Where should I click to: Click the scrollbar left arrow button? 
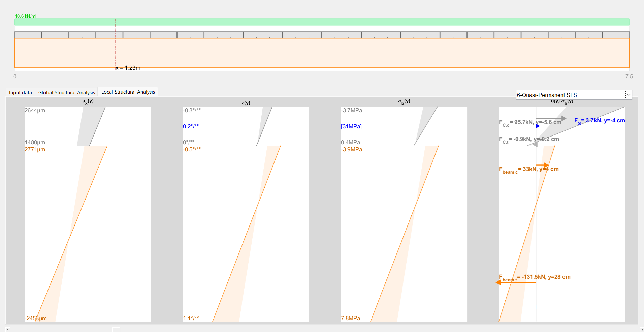tap(8, 330)
